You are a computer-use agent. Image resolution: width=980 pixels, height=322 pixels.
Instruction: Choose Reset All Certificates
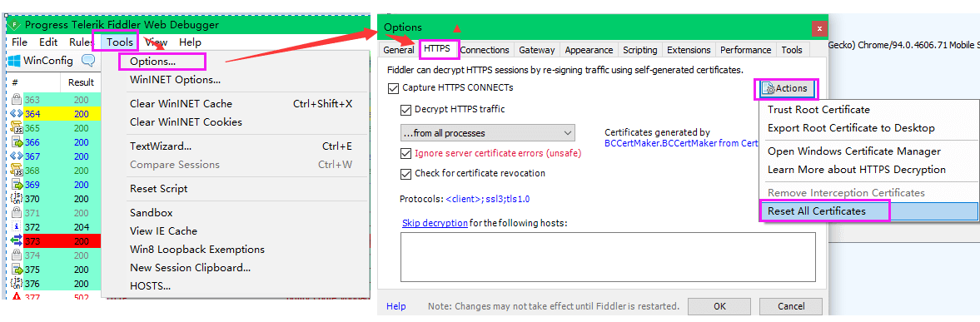(x=817, y=211)
